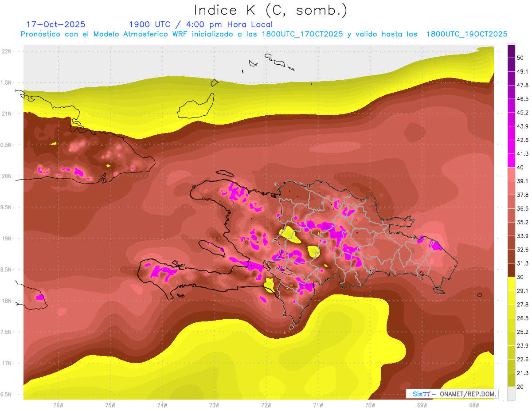Image resolution: width=532 pixels, height=411 pixels.
Task: Click the 17-Oct-2025 date label
Action: 56,24
